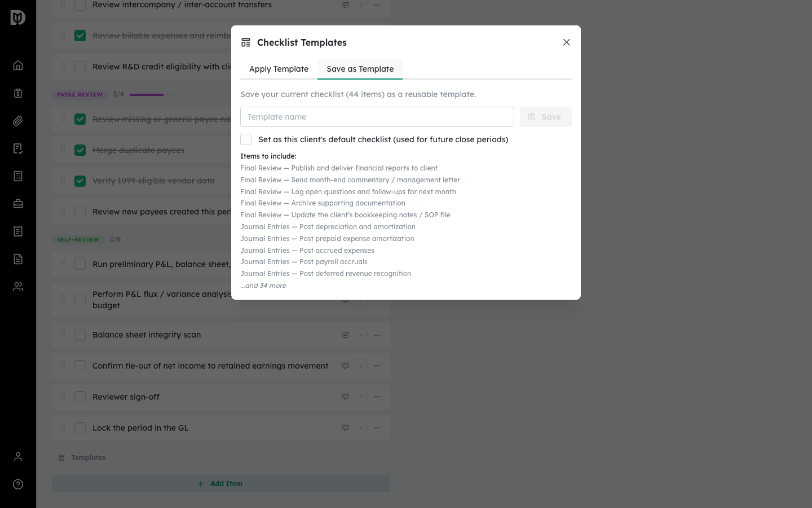
Task: Add assignee on Reviewer sign-off row
Action: [361, 397]
